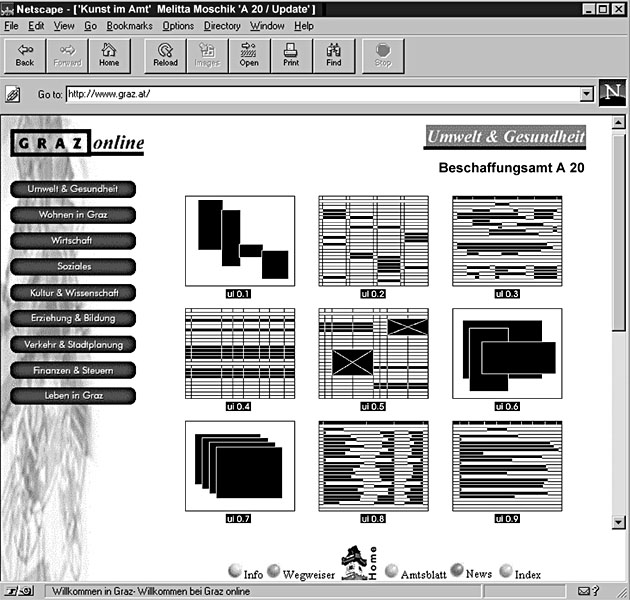Click the Leben in Graz button
The image size is (630, 600).
[x=73, y=396]
